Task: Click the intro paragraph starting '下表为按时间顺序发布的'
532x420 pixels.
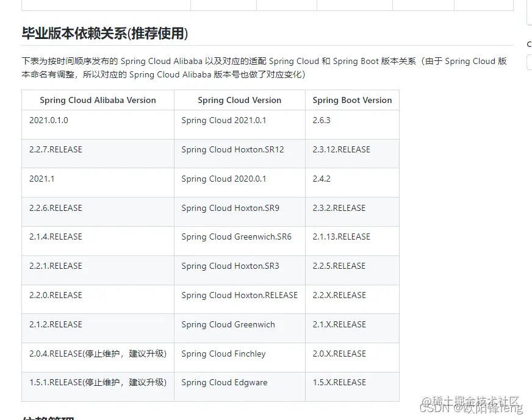Action: tap(264, 68)
